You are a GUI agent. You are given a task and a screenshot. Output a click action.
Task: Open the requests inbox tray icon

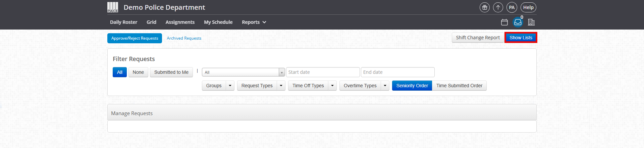pyautogui.click(x=518, y=22)
